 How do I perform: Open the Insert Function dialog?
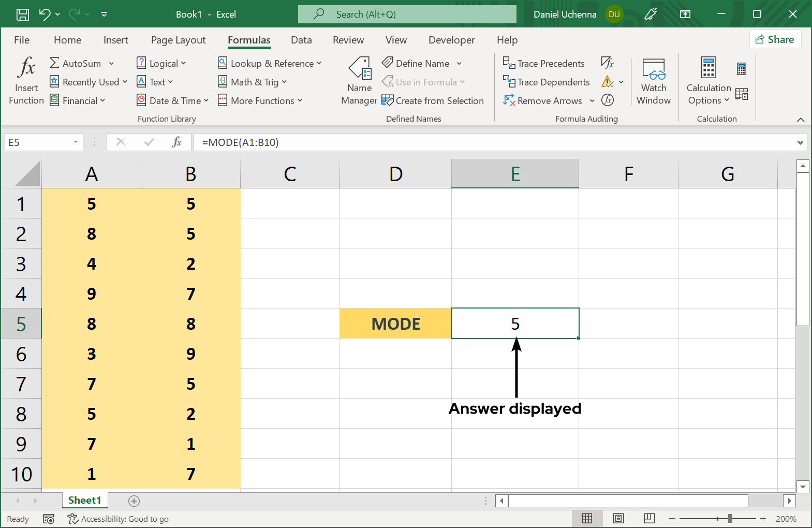(26, 80)
